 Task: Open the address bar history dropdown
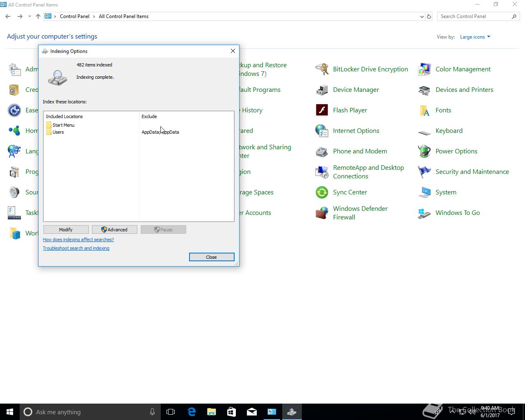[422, 16]
